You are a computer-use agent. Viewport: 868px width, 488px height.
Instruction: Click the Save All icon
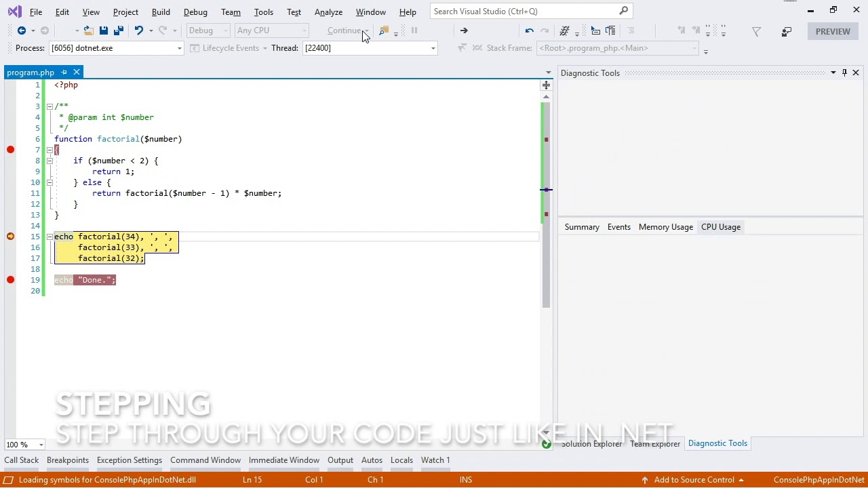point(118,30)
